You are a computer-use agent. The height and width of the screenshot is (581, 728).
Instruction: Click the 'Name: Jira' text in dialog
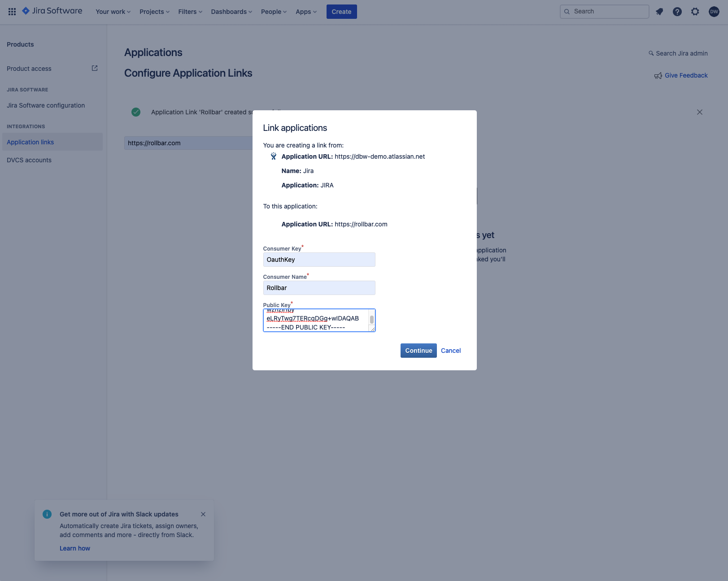298,171
